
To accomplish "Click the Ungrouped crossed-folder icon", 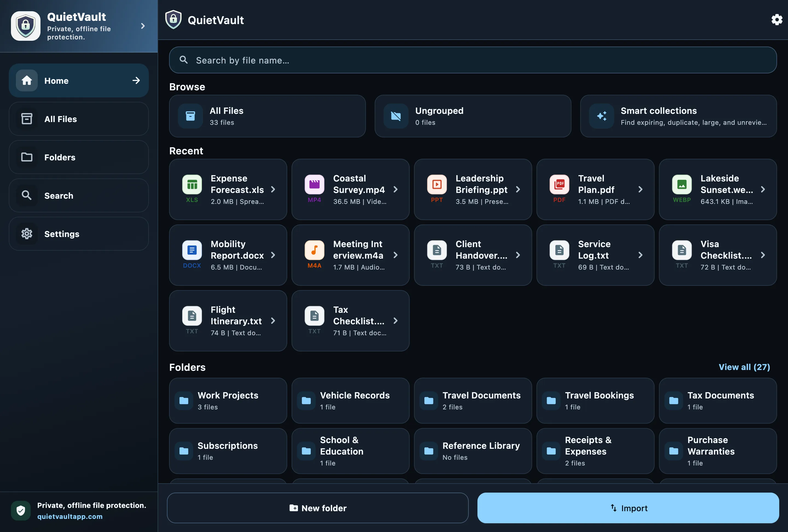I will point(396,116).
